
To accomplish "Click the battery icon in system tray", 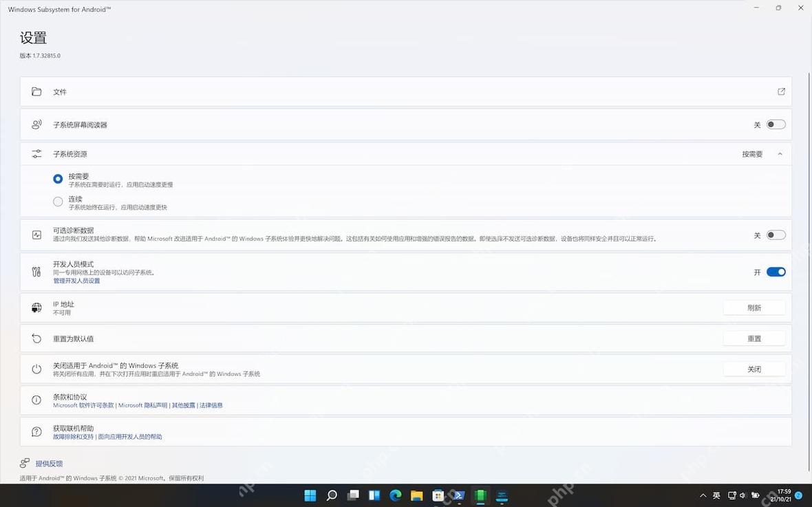I will [756, 495].
